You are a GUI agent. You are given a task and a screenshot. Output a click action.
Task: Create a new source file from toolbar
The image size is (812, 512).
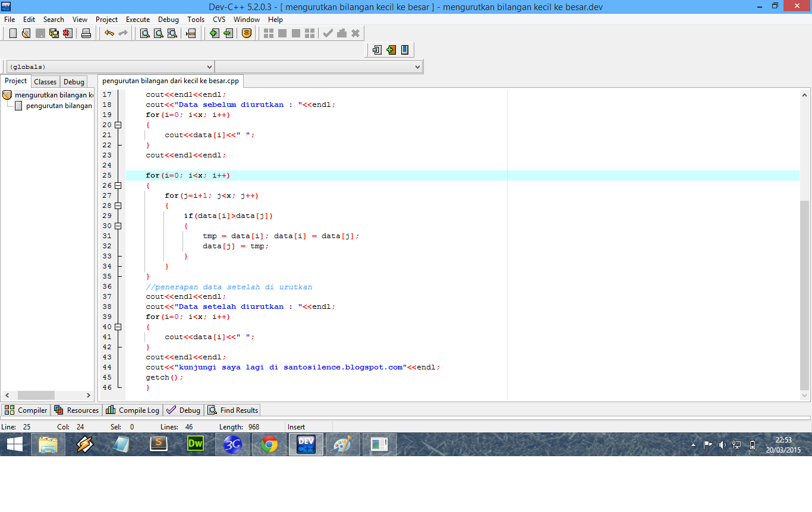[13, 33]
